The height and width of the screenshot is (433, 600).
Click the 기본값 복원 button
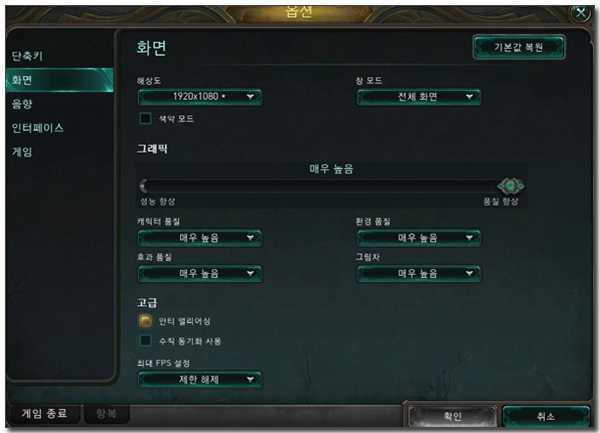click(x=518, y=47)
